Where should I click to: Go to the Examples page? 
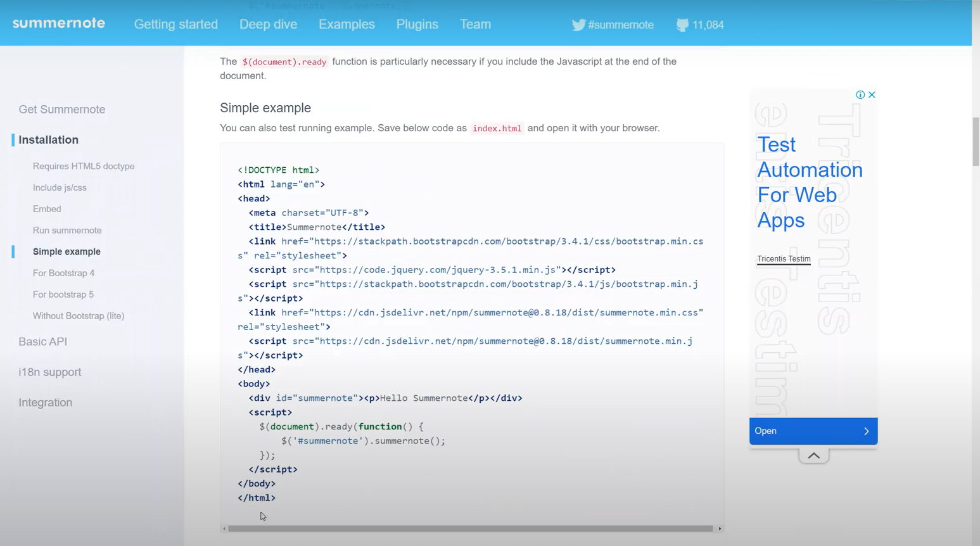tap(347, 24)
